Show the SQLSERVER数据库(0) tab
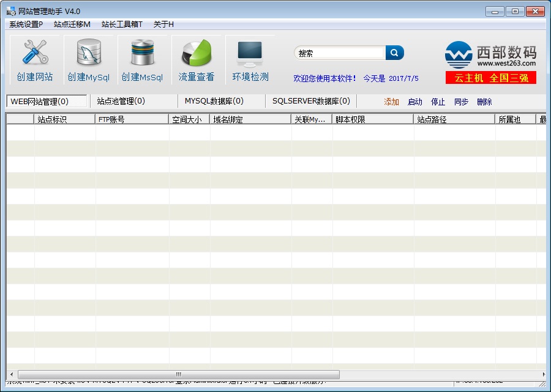Image resolution: width=551 pixels, height=392 pixels. click(311, 101)
